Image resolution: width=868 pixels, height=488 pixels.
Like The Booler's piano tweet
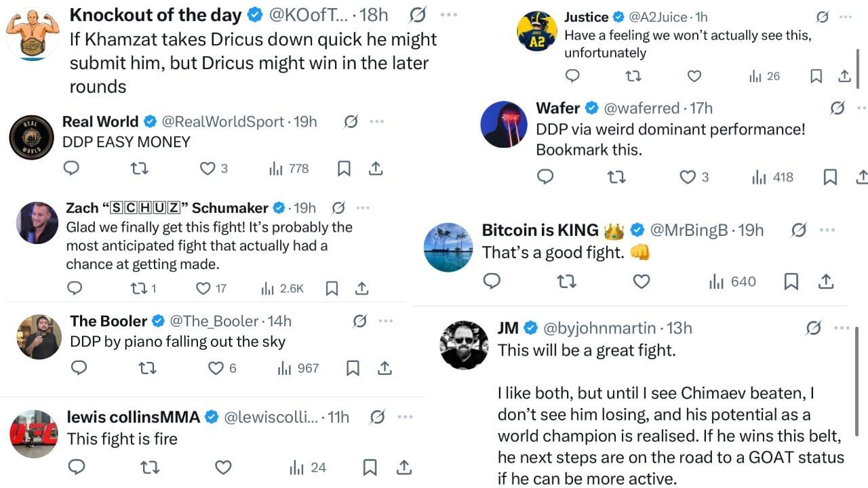pos(216,368)
